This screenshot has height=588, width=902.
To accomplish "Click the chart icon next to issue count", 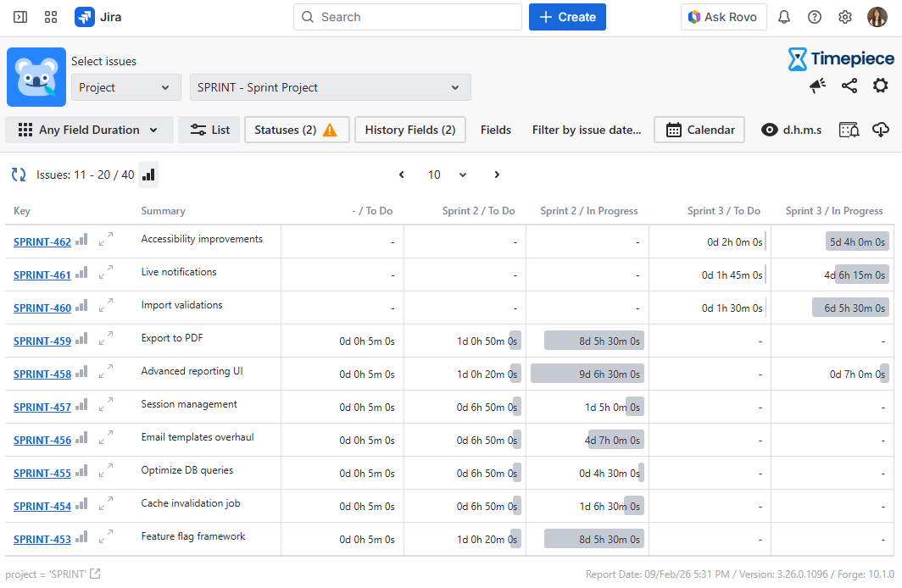I will pyautogui.click(x=148, y=175).
